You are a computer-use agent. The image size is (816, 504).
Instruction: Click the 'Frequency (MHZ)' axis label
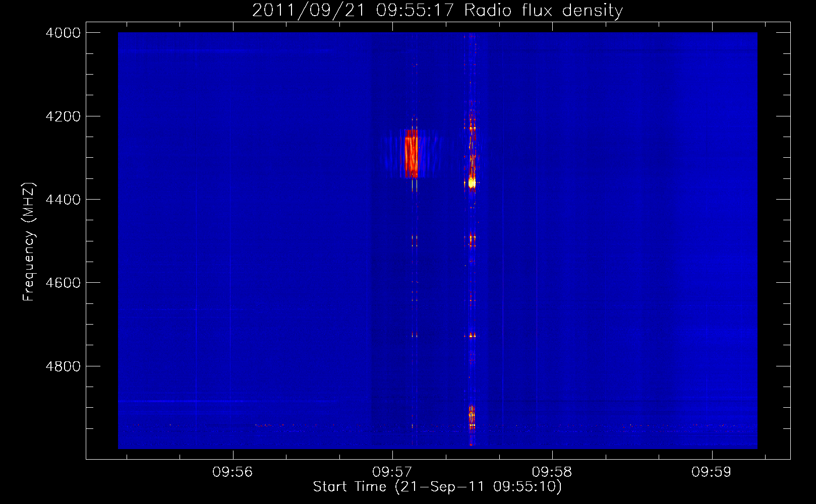[29, 242]
